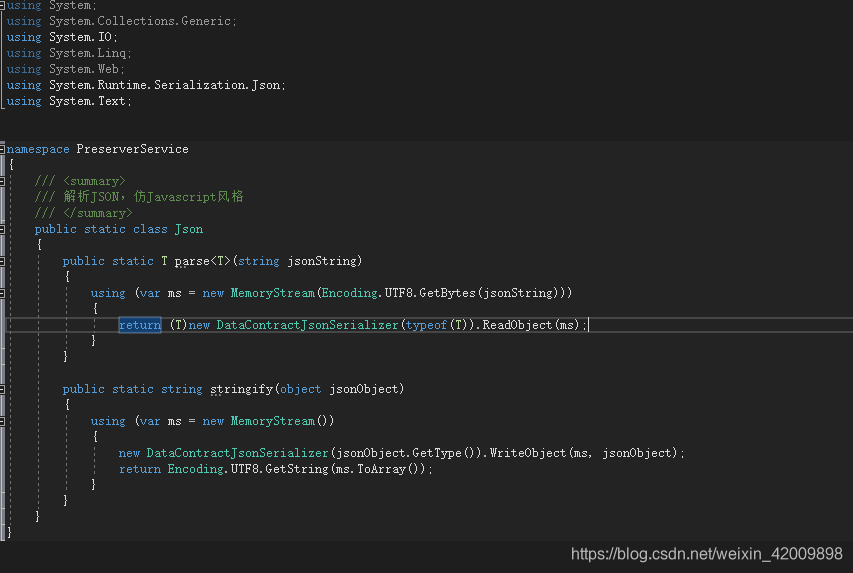Click typeof(T) in the return statement
Image resolution: width=853 pixels, height=573 pixels.
click(437, 325)
